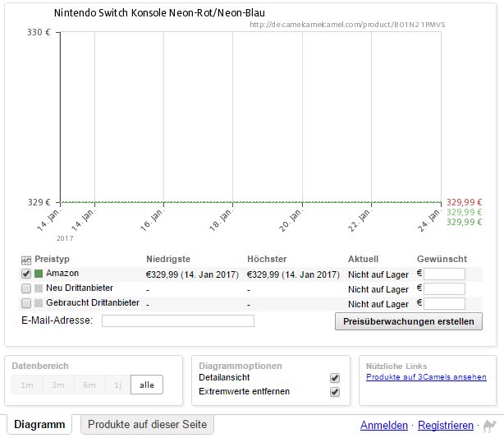Select the alle date range
Screen dimensions: 504x438
pyautogui.click(x=147, y=385)
